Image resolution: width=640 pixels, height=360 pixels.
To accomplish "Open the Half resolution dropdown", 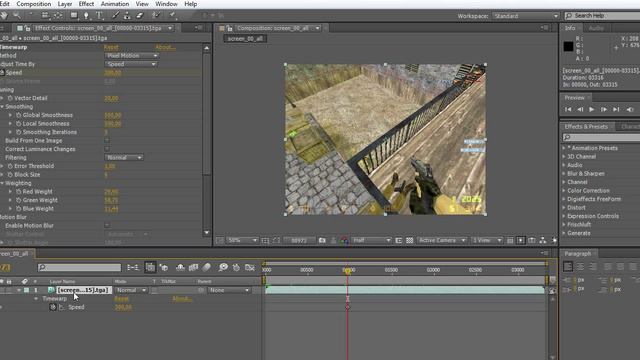I will click(371, 240).
